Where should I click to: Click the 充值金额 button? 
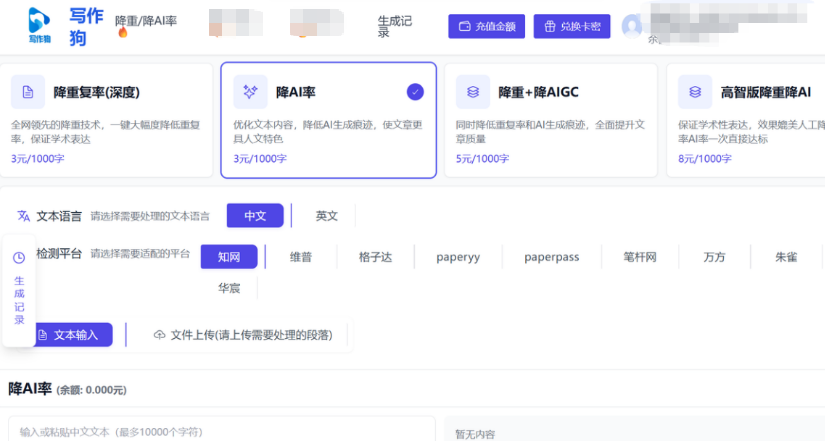pos(487,26)
